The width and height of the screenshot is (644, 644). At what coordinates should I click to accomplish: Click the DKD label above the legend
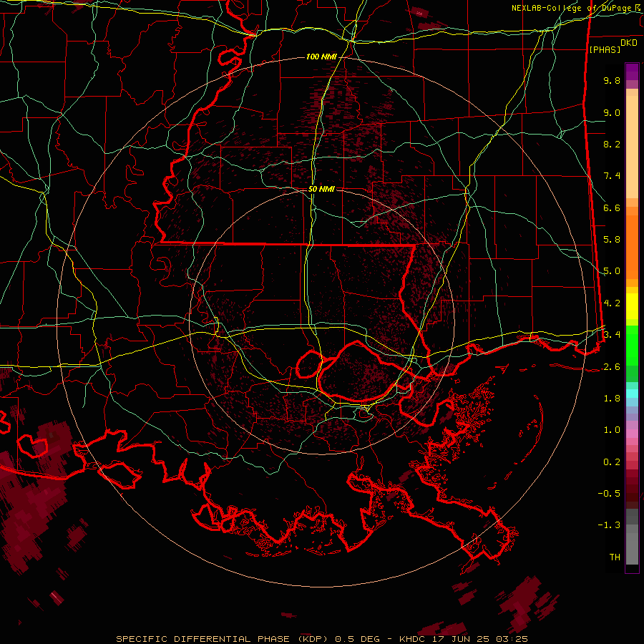tap(629, 43)
